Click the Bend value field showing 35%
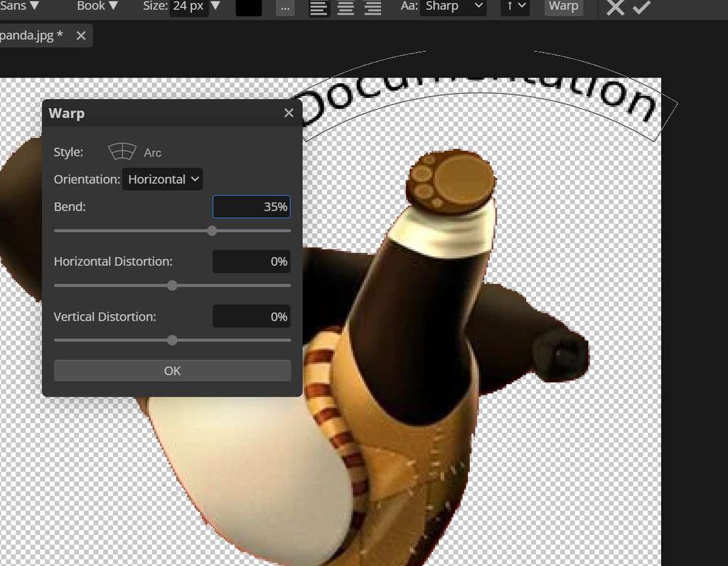The width and height of the screenshot is (728, 566). [252, 207]
